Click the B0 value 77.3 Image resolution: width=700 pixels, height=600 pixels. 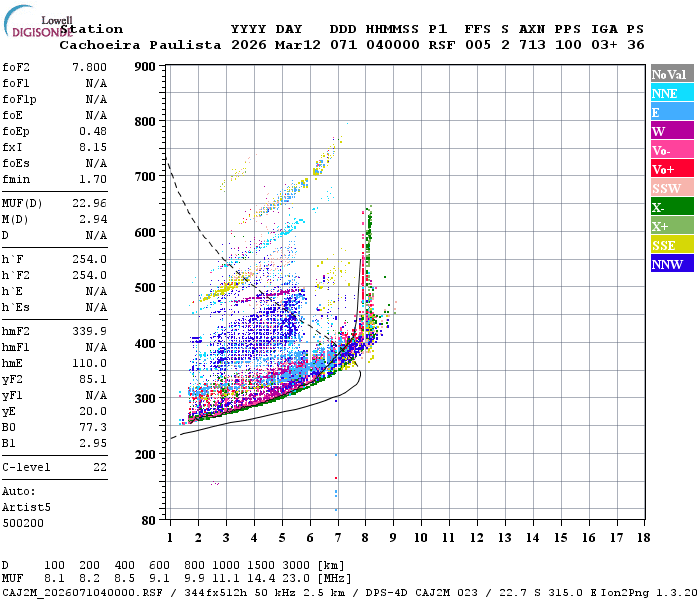tap(93, 428)
